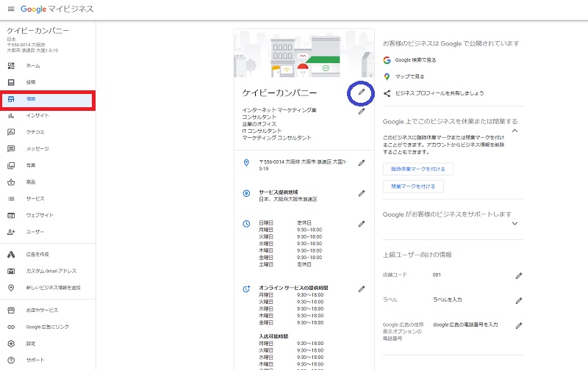Click 日本、大阪府大阪市浪速区 service area text
The width and height of the screenshot is (588, 370).
pyautogui.click(x=287, y=199)
